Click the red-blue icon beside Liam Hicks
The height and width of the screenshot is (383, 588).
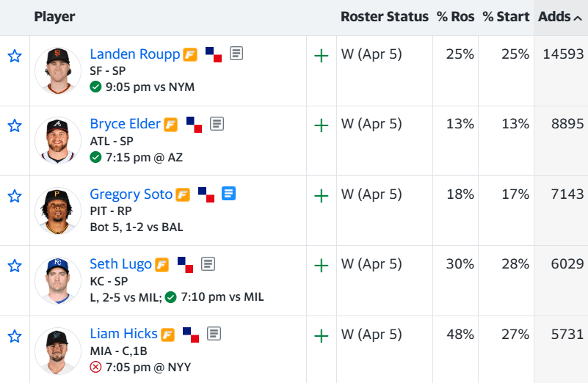[x=191, y=335]
